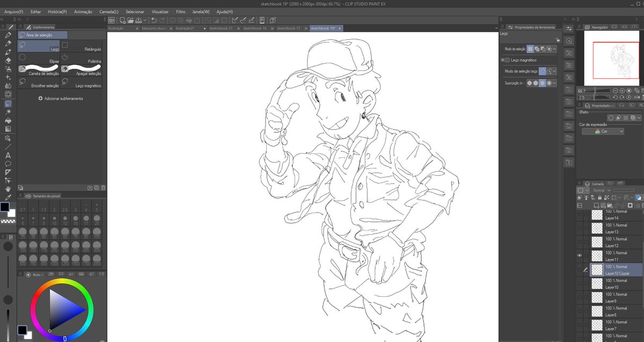Click the New document icon
The width and height of the screenshot is (644, 342).
point(122,20)
